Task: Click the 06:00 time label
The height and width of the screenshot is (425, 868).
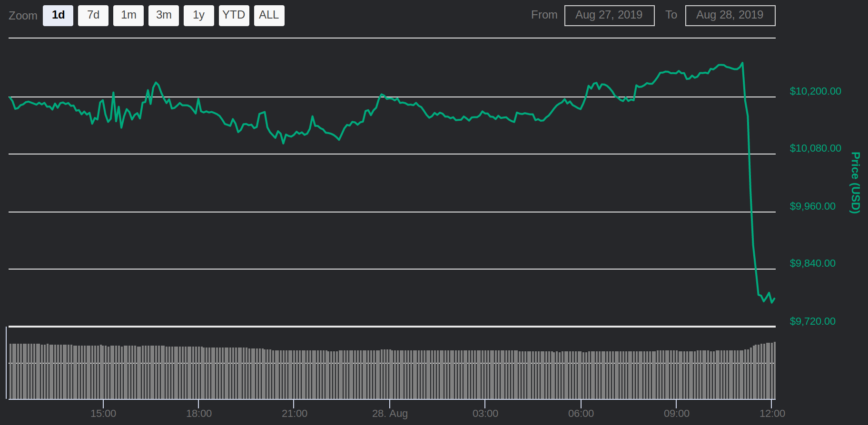Action: [x=581, y=414]
